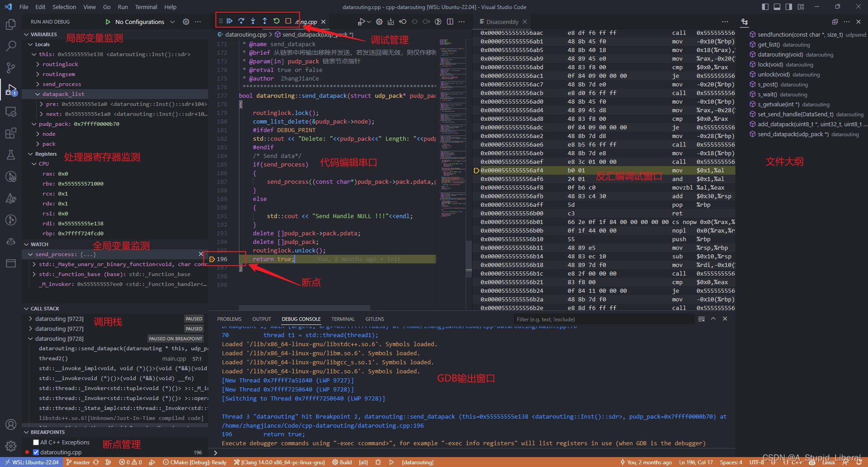Open the Search view in activity bar
This screenshot has width=868, height=467.
pos(11,46)
